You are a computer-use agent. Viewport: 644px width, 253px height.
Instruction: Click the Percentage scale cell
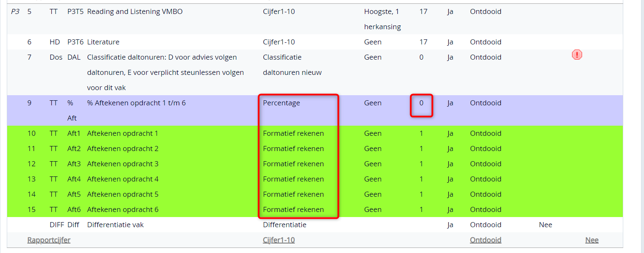[281, 103]
